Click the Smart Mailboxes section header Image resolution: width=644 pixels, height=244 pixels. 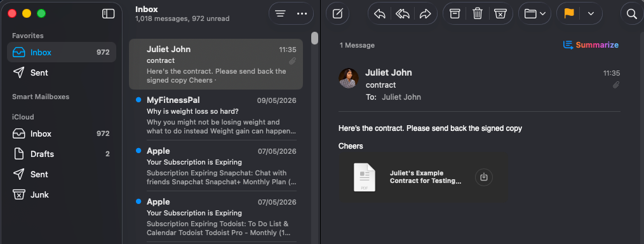[41, 97]
